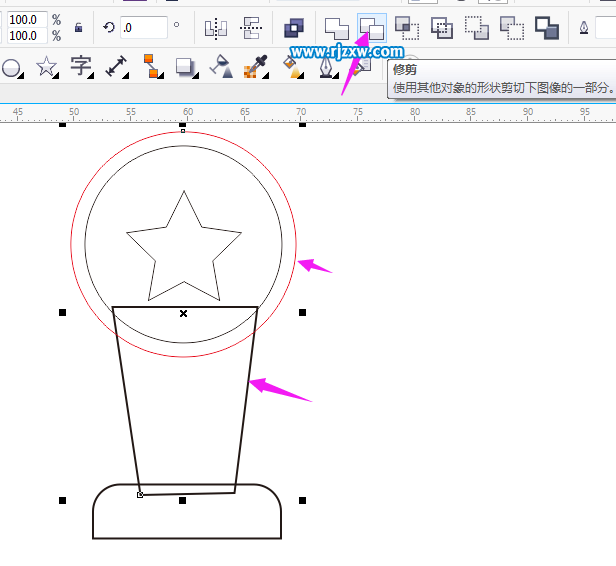
Task: Click the Weld shaping button
Action: [337, 27]
